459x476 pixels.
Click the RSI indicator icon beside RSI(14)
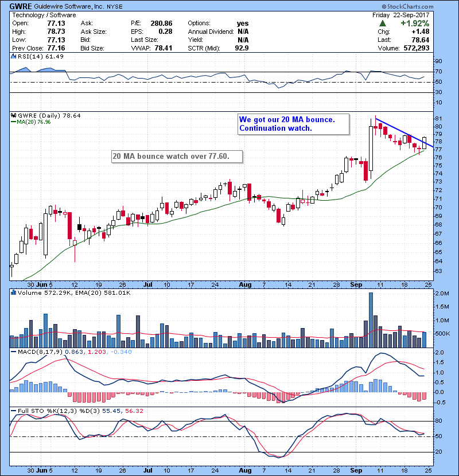[13, 56]
